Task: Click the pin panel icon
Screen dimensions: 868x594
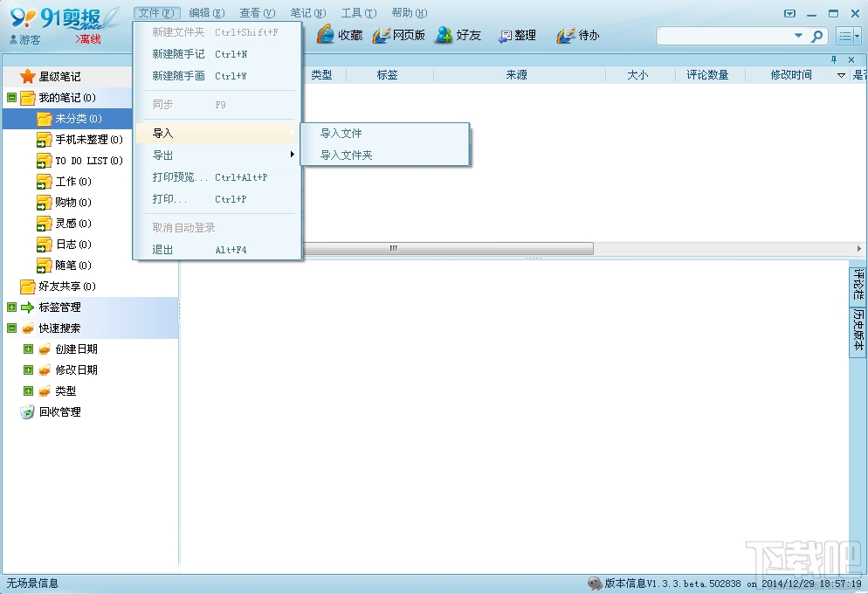Action: (x=834, y=59)
